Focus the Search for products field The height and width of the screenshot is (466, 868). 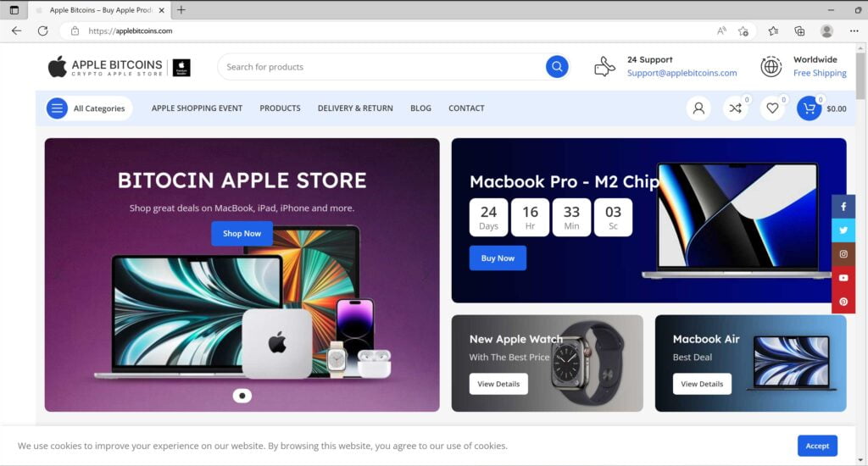[382, 67]
